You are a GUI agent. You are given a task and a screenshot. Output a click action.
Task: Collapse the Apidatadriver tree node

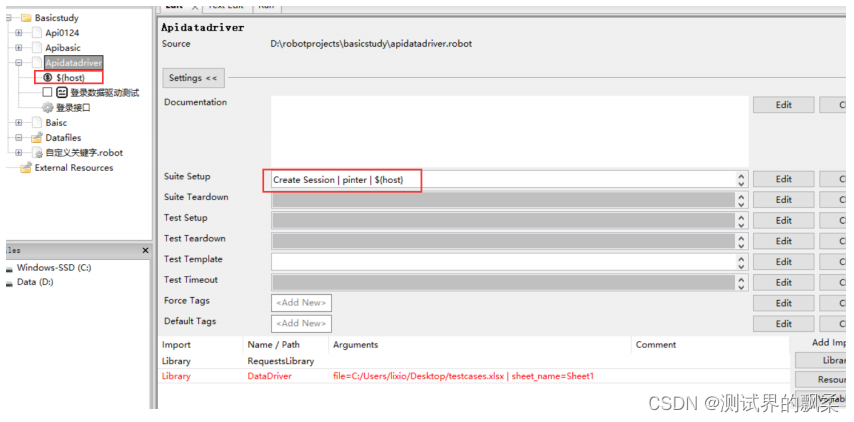[x=19, y=63]
